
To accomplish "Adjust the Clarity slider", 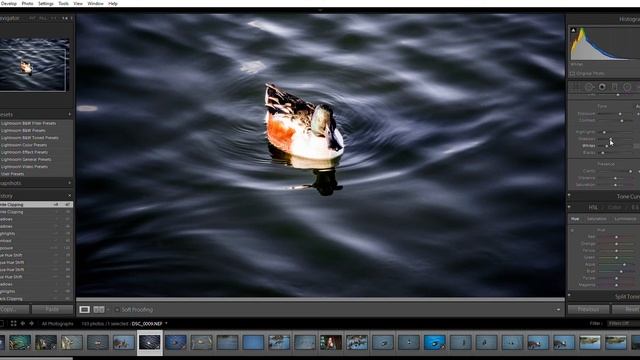I will (x=630, y=171).
